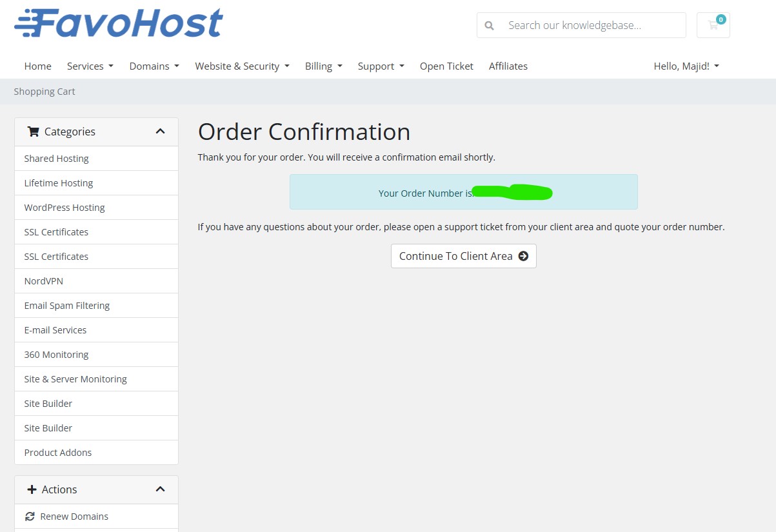Viewport: 776px width, 532px height.
Task: Collapse the Actions panel chevron
Action: pos(161,489)
